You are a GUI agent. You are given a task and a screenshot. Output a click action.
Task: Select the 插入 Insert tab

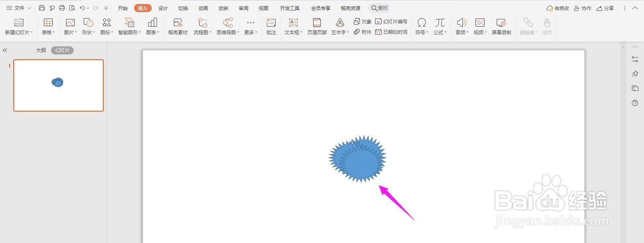pos(143,8)
